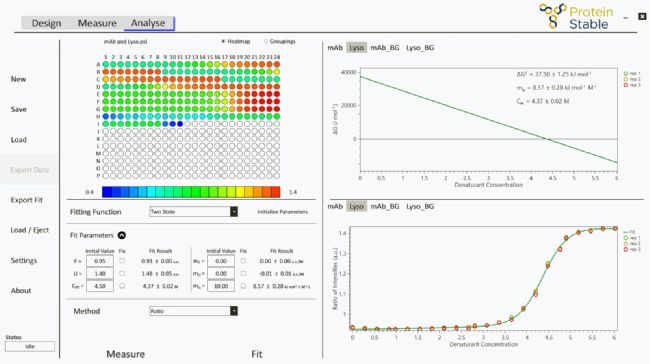Click the mAb and Lyso.psl file name

tap(126, 42)
